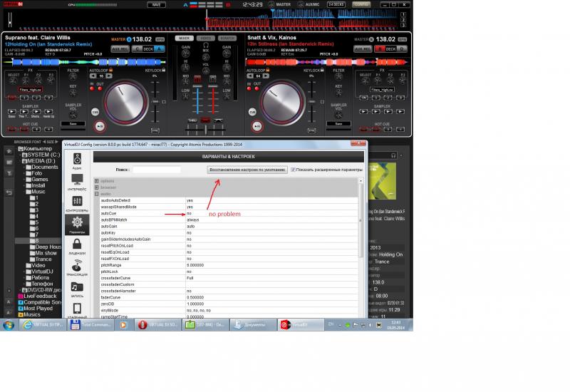The width and height of the screenshot is (570, 392).
Task: Open the Interface monitor section in config
Action: pos(77,182)
